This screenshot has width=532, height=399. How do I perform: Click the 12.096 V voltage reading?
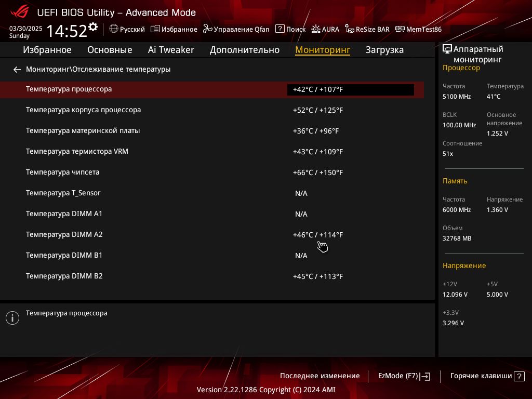click(455, 295)
